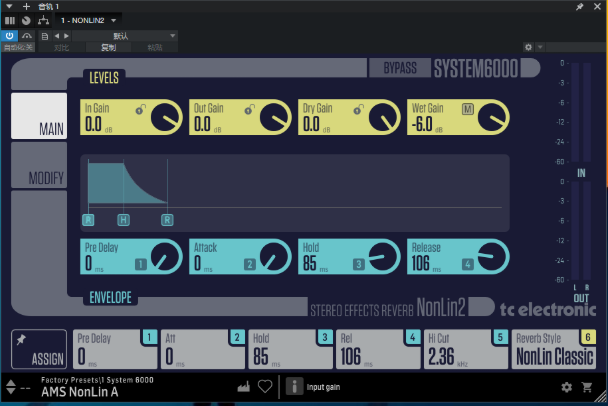This screenshot has height=406, width=608.
Task: Toggle the plugin power button
Action: 9,36
